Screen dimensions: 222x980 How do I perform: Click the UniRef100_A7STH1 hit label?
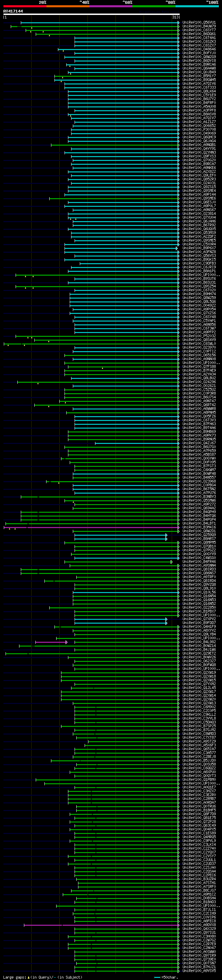click(x=199, y=883)
